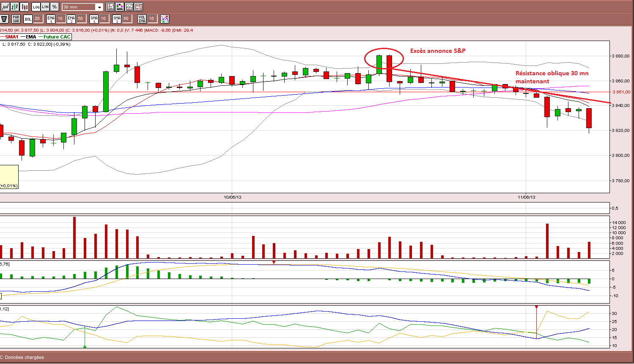Click the chart cursor line tool icon
Screen dimensions: 634x364
(x=110, y=7)
